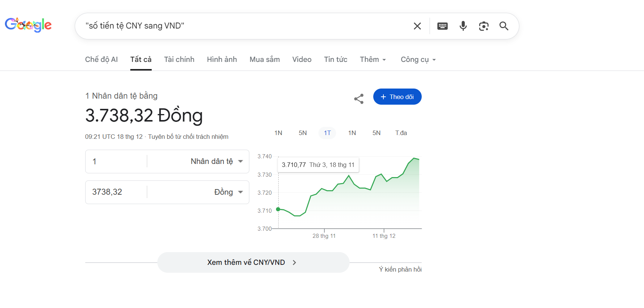
Task: Open the Nhân dân tệ currency dropdown
Action: (217, 161)
